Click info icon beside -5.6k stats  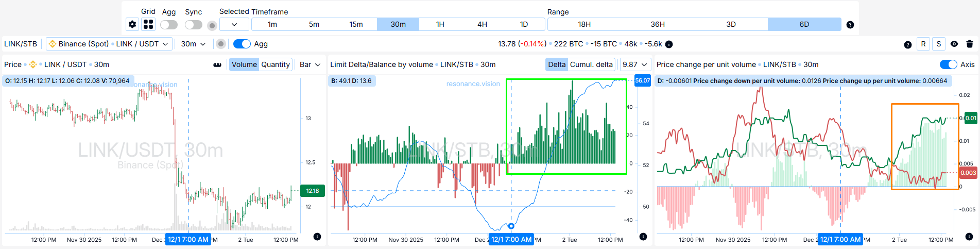(669, 44)
